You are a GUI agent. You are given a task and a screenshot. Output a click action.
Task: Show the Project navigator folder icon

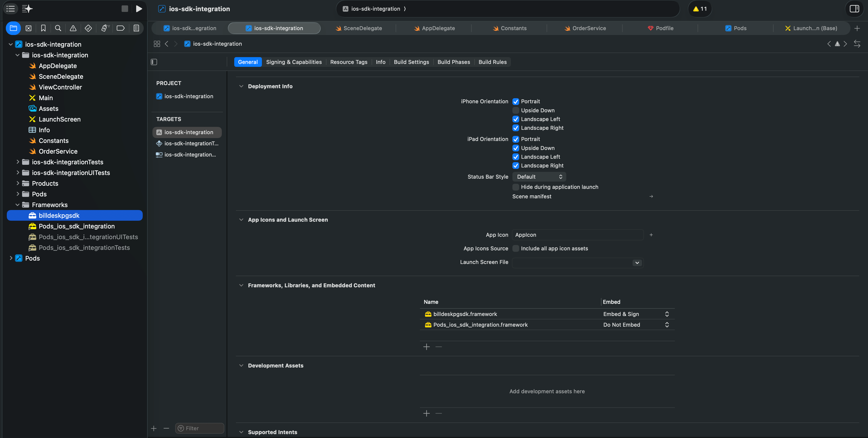coord(13,28)
